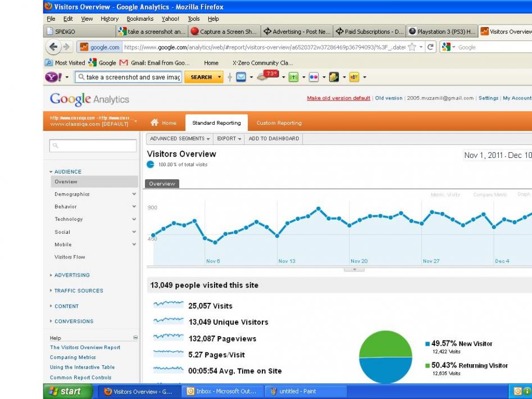Open Yahoo Mail envelope toolbar icon
Viewport: 532px width, 399px height.
pyautogui.click(x=241, y=78)
